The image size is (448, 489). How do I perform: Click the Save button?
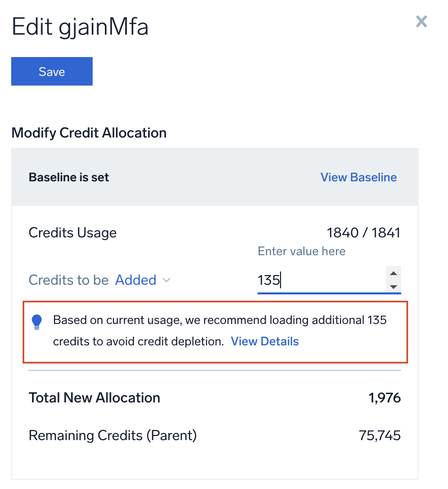[x=51, y=71]
